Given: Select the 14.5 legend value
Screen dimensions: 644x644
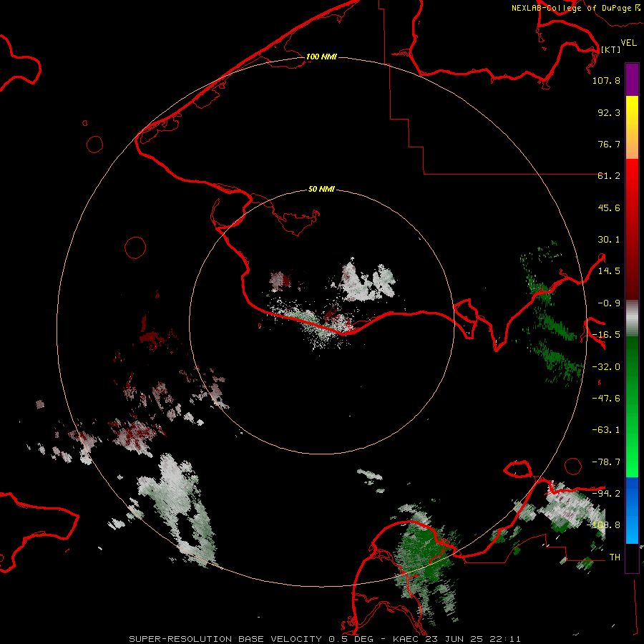Looking at the screenshot, I should pyautogui.click(x=609, y=271).
